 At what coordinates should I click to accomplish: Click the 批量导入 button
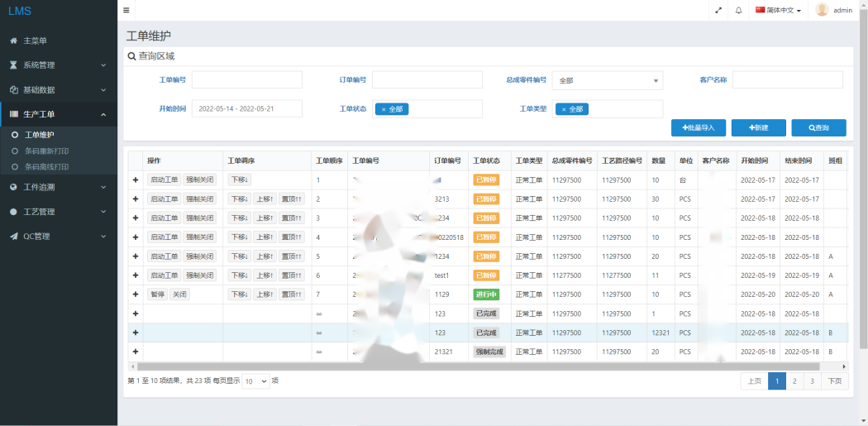coord(699,128)
